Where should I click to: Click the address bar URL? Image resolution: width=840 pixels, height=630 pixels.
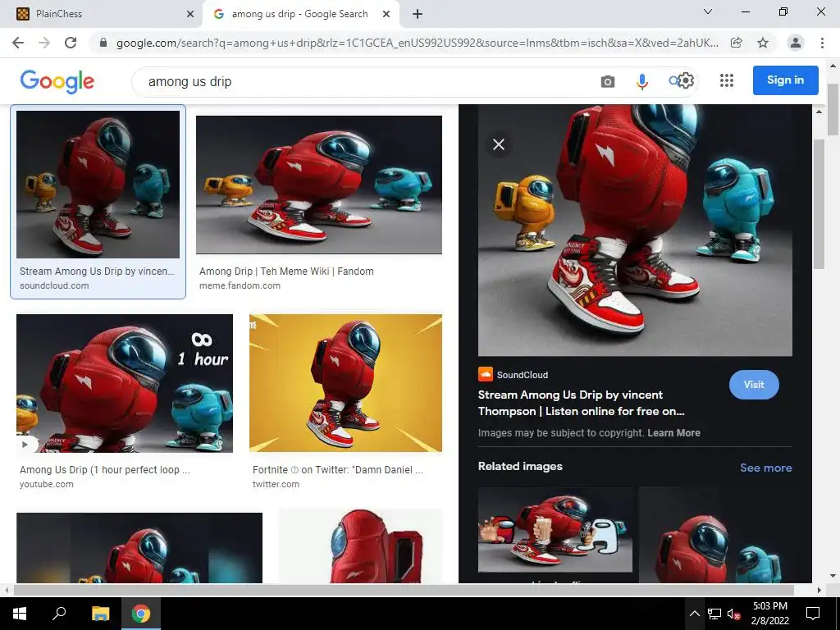(418, 43)
